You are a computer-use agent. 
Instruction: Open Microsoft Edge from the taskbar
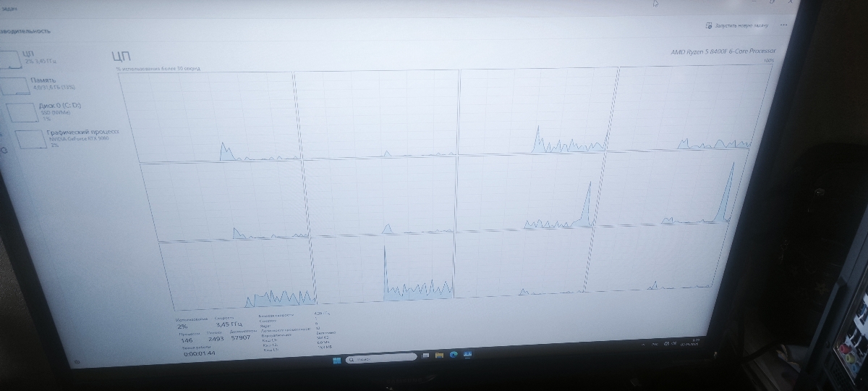(x=454, y=354)
